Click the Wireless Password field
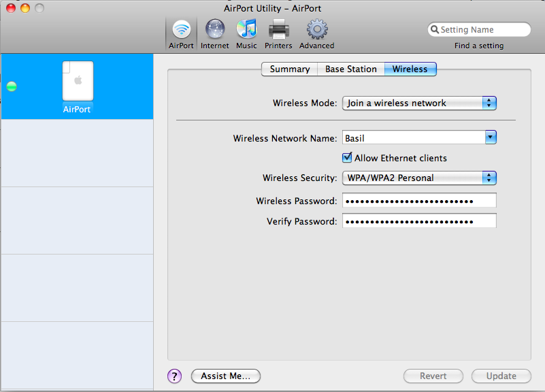Image resolution: width=545 pixels, height=392 pixels. pos(419,201)
